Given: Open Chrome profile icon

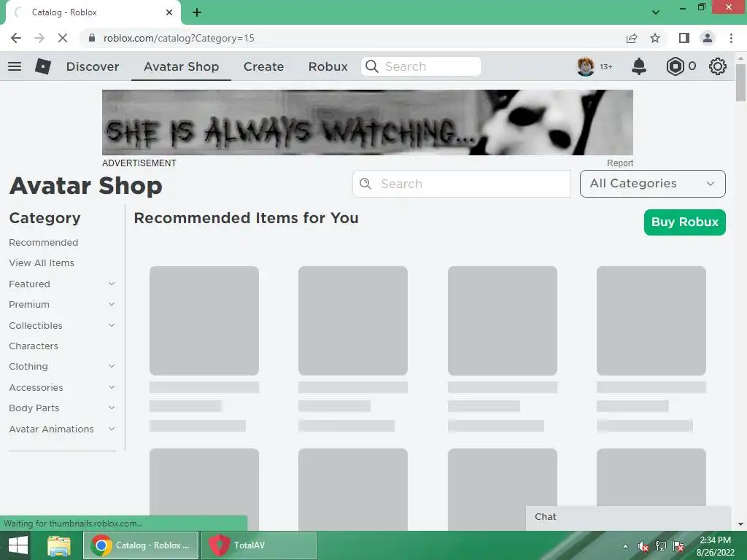Looking at the screenshot, I should tap(708, 38).
